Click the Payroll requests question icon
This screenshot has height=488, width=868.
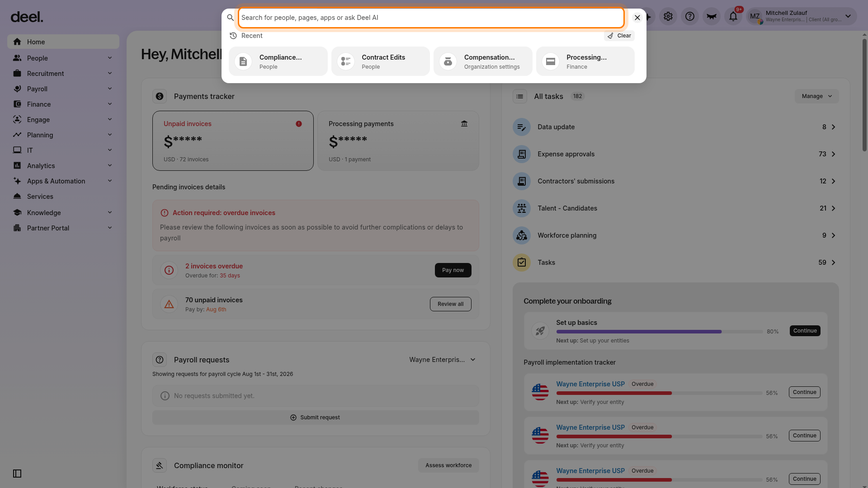[160, 360]
